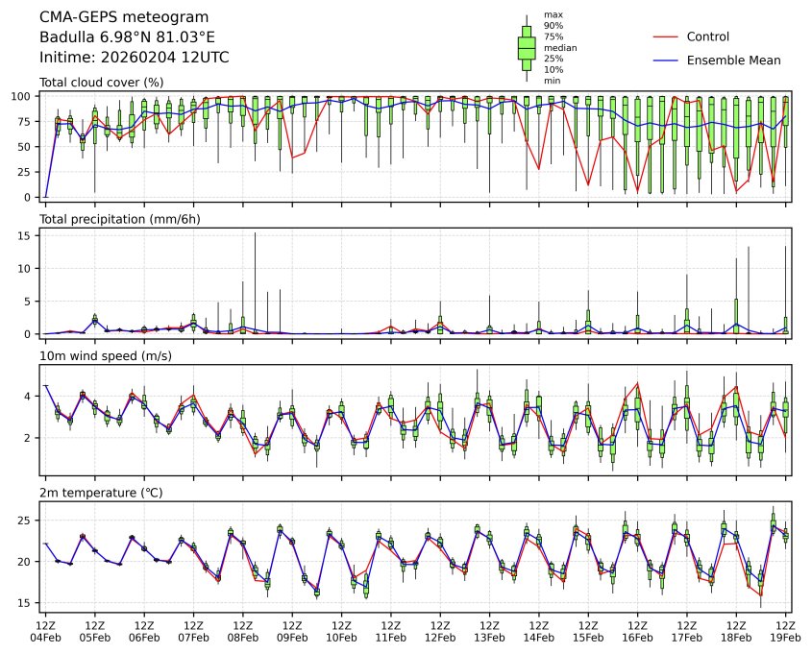Click the blue Ensemble Mean line sample
Screen dimensions: 812x654
666,60
